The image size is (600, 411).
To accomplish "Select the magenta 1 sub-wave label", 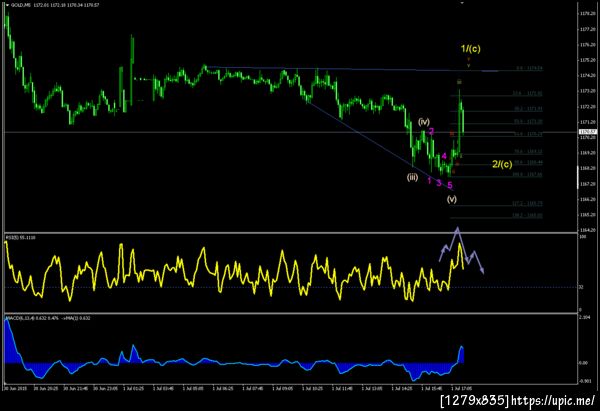I will 429,181.
